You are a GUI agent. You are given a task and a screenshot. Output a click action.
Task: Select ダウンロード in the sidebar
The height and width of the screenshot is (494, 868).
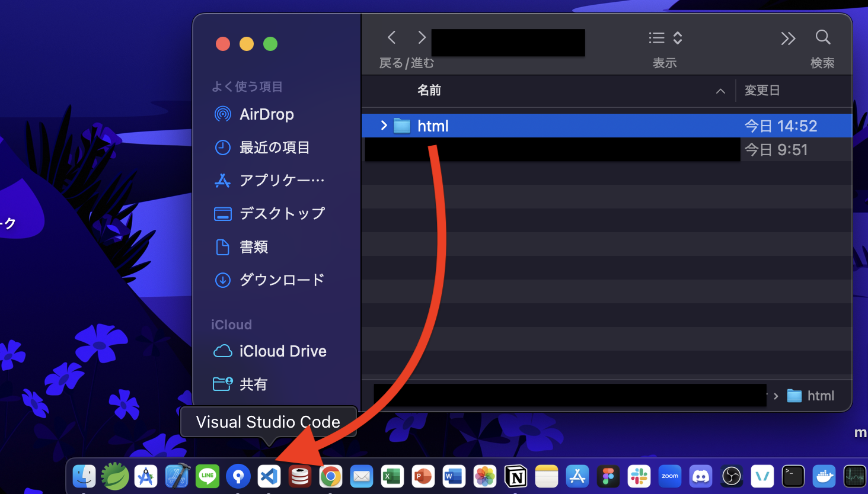281,280
